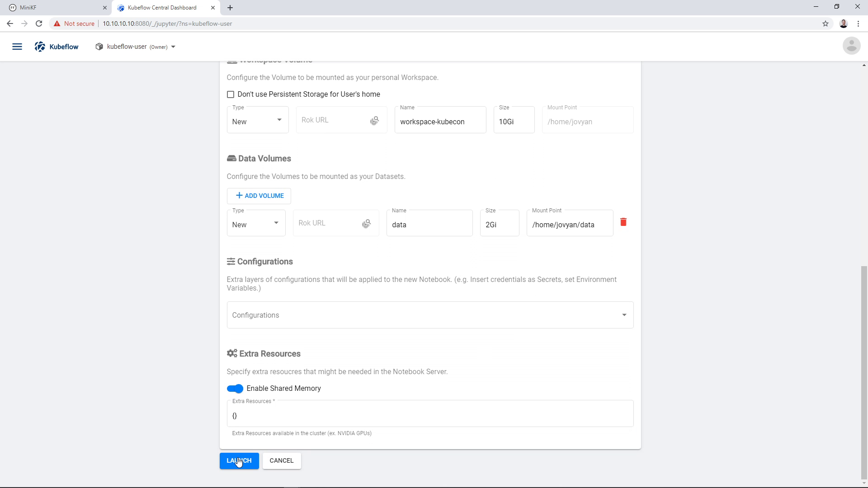Click Rok file chooser icon for data volume
The image size is (868, 488).
point(367,224)
